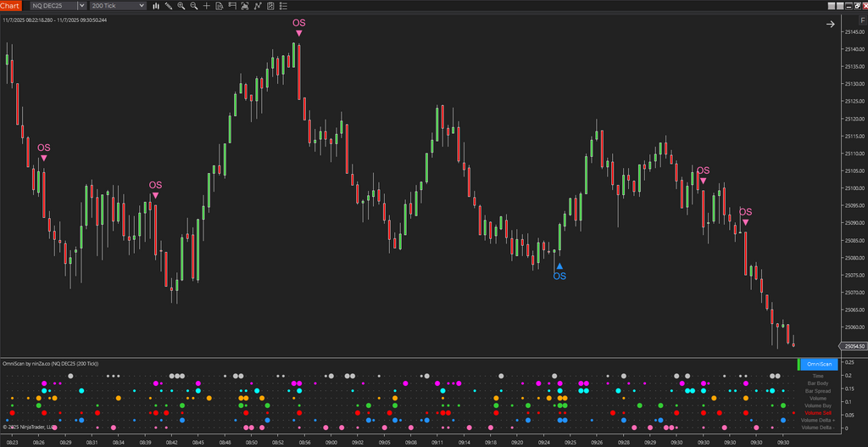Select the zoom in magnifier
Screen dimensions: 868x447
click(x=181, y=6)
